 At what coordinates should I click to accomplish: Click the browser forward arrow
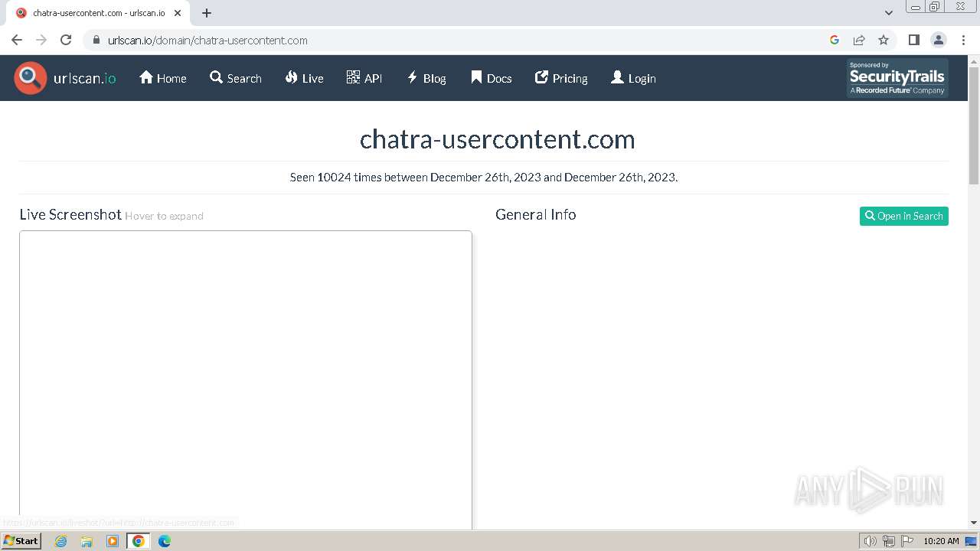(41, 40)
